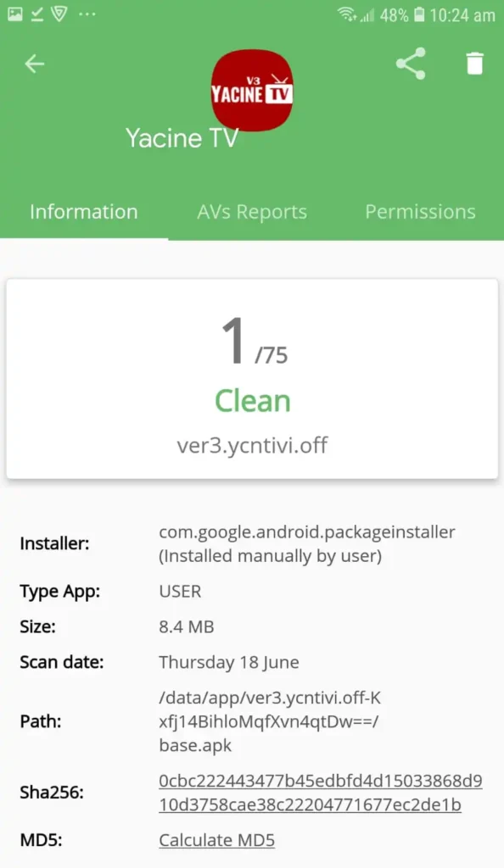Click the Calculate MD5 link
Viewport: 504px width, 868px height.
point(216,840)
